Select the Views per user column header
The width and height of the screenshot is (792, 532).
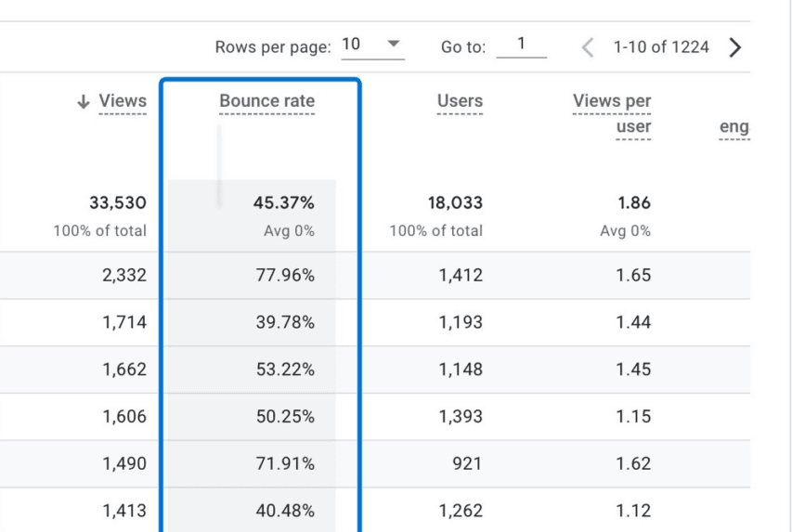point(612,113)
